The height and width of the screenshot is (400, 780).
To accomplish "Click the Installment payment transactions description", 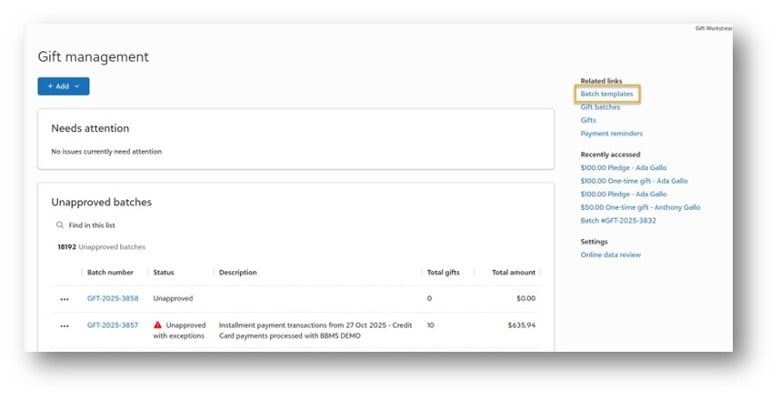I will click(x=315, y=330).
